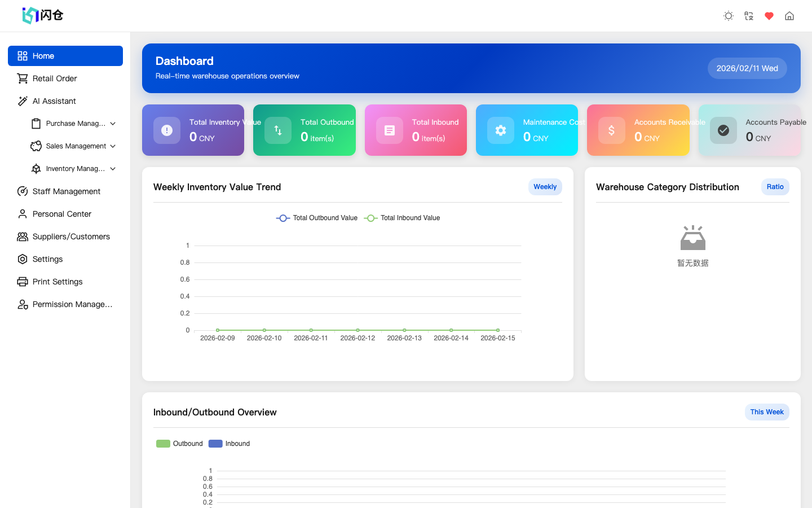Expand the Purchase Management submenu

click(74, 123)
